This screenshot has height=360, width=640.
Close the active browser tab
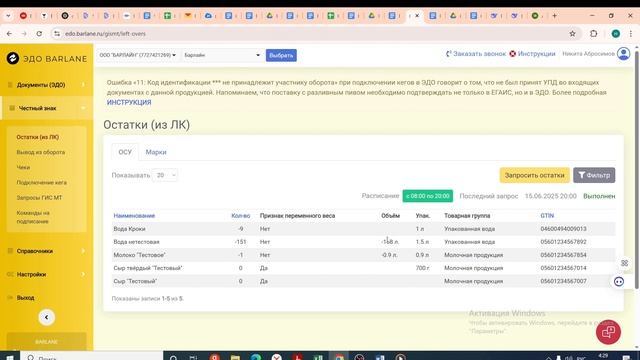[417, 16]
